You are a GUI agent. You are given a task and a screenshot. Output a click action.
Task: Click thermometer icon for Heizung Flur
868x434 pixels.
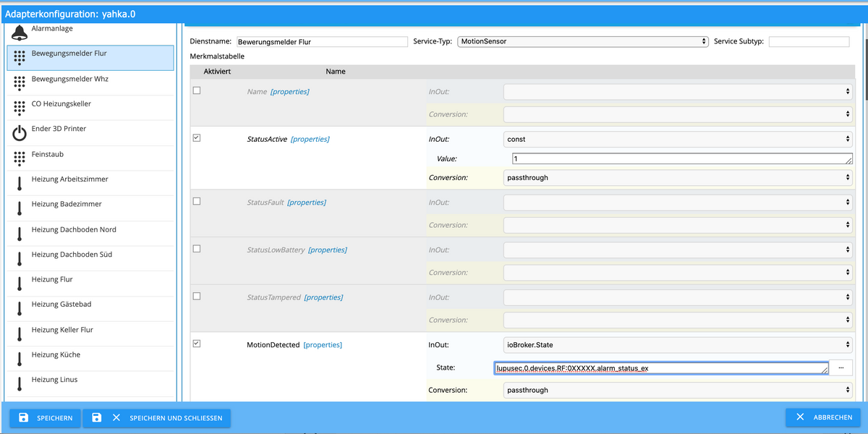point(20,284)
